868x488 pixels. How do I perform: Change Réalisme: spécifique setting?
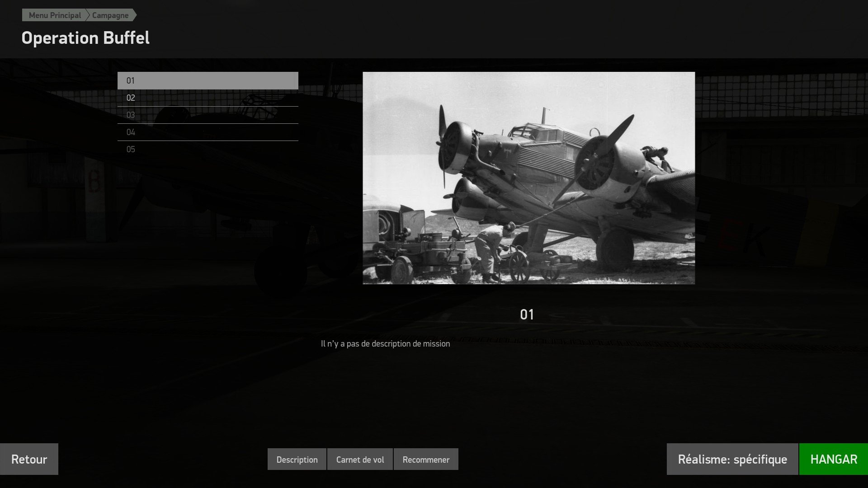pyautogui.click(x=732, y=459)
